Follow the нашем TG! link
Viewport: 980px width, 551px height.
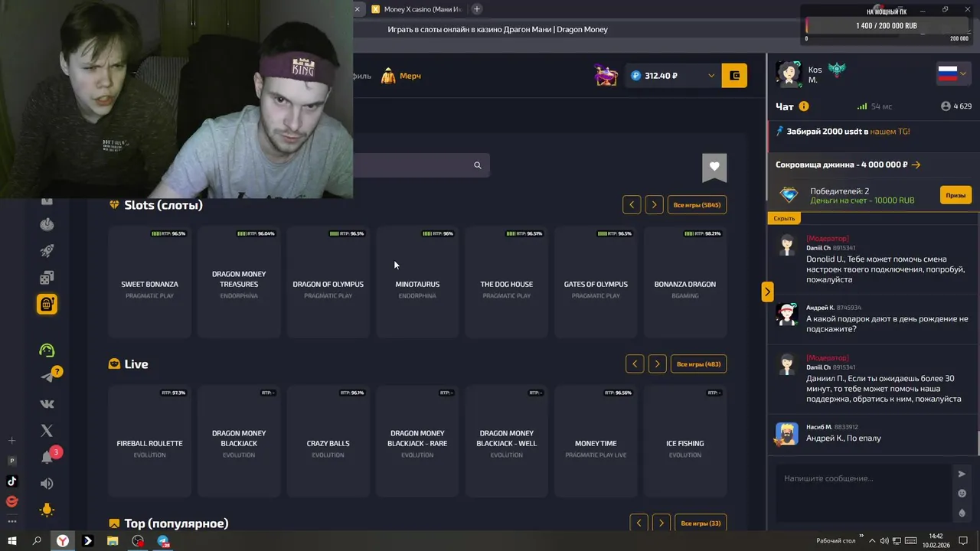click(890, 132)
